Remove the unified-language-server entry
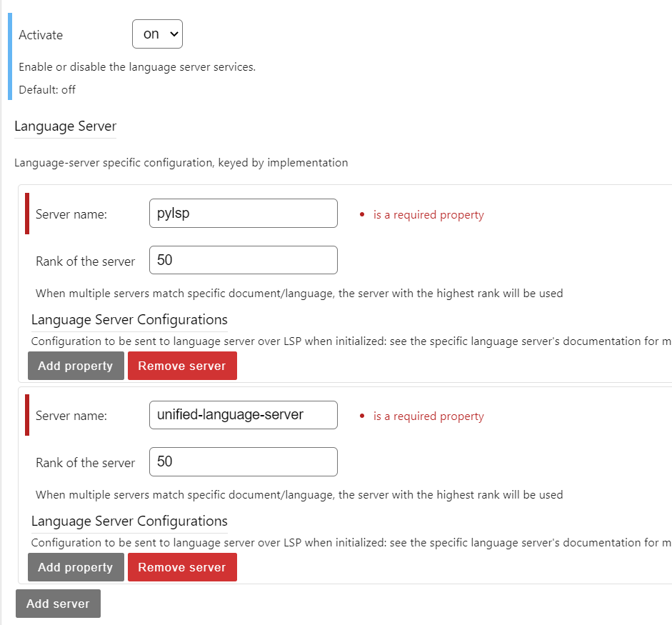 (182, 567)
